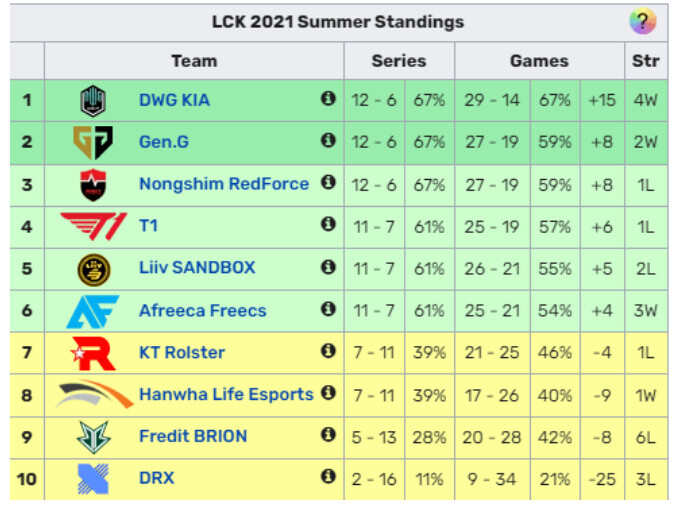Viewport: 673px width, 515px height.
Task: Follow the Afreeca Freecs link
Action: (x=203, y=310)
